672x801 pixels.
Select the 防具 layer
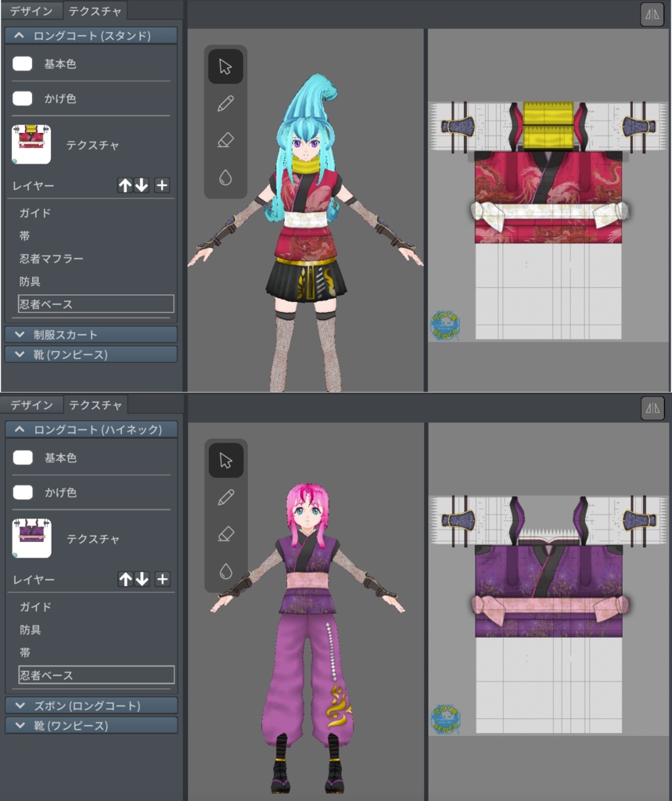[x=39, y=281]
